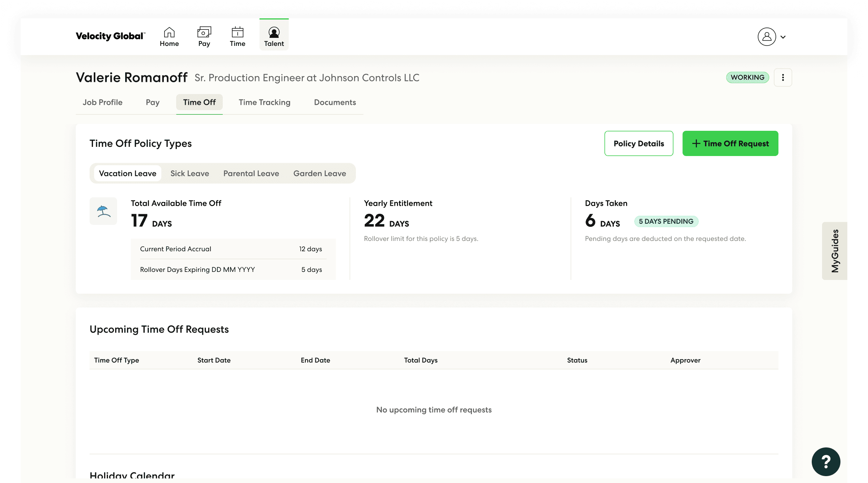Go to the Time Tracking tab
The image size is (868, 483).
click(264, 102)
